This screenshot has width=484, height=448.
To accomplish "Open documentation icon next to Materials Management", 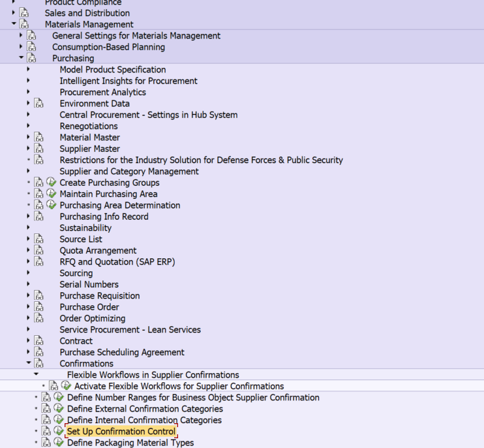I will [24, 24].
